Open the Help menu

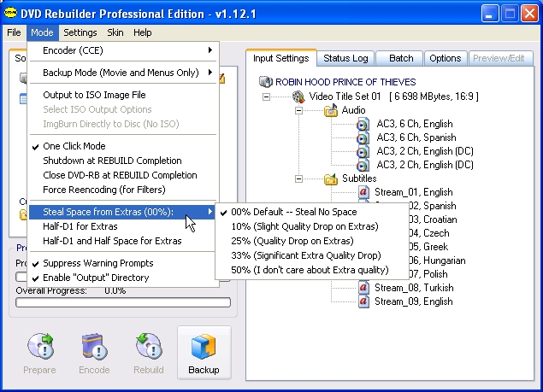tap(143, 32)
